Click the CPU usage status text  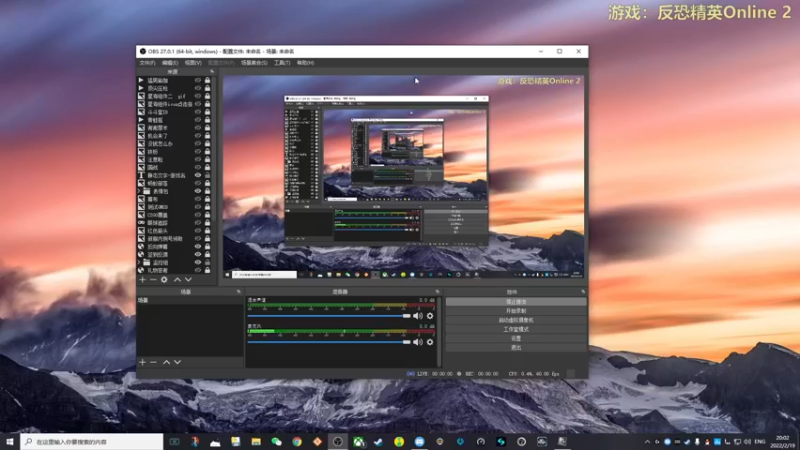533,373
